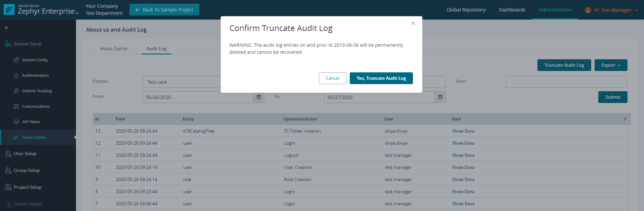Open the To date calendar picker
This screenshot has width=644, height=211.
(x=440, y=97)
